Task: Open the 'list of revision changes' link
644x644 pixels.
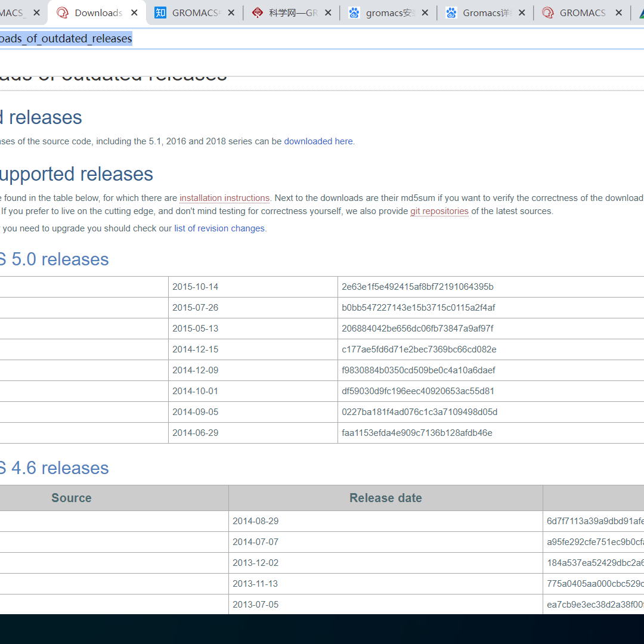Action: 219,228
